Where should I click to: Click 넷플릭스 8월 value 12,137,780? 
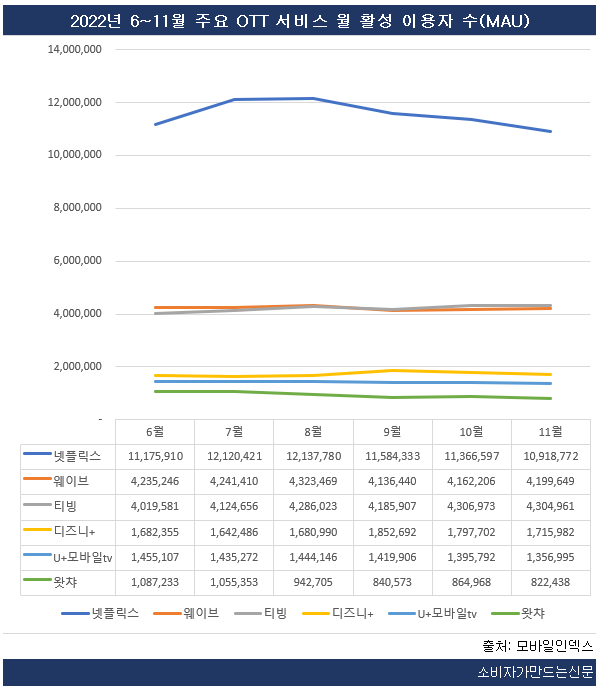313,457
